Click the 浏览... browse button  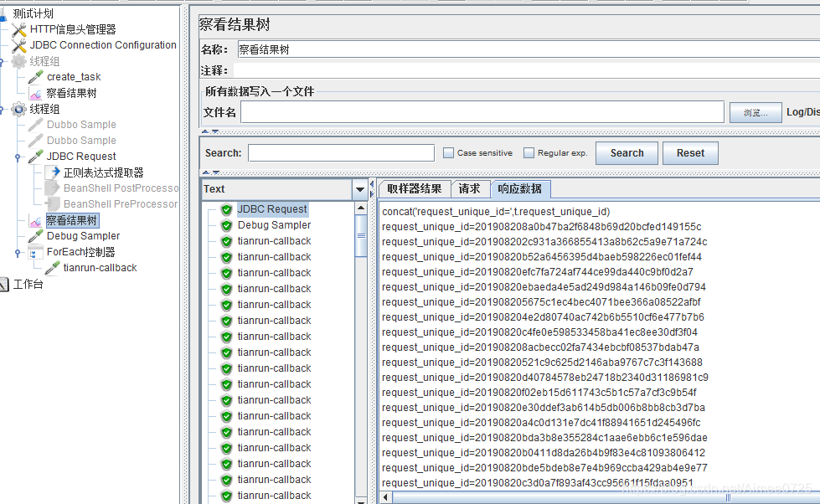(x=756, y=112)
